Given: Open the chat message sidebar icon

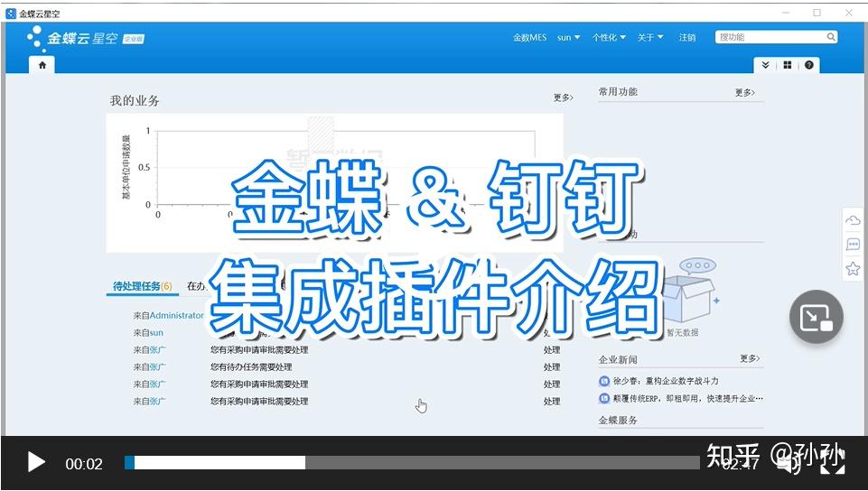Looking at the screenshot, I should click(853, 245).
